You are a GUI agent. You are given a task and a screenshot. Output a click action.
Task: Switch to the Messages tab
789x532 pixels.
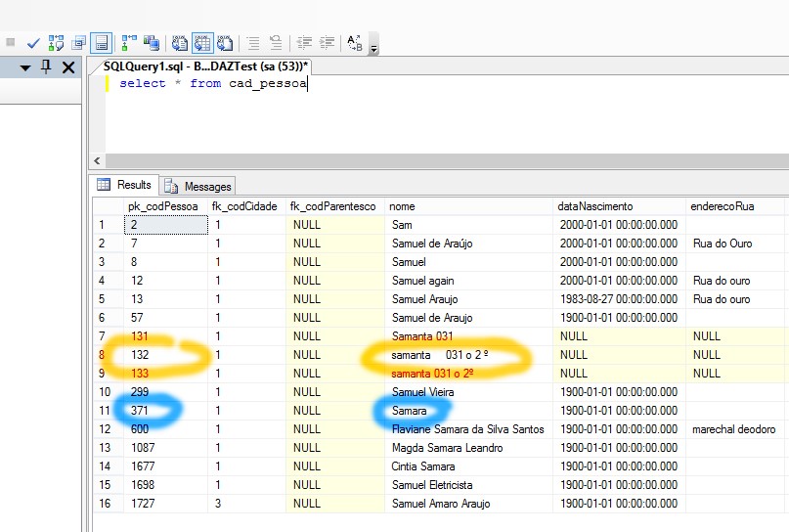pos(197,186)
